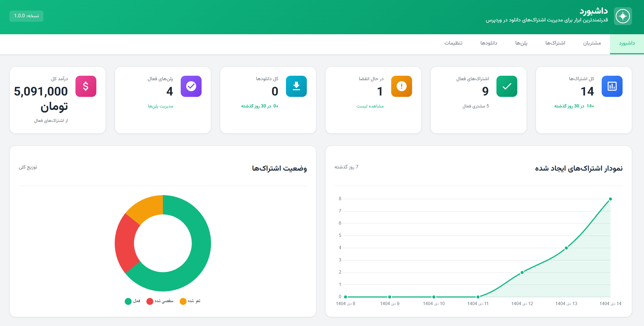Go to the پلن‌ها tab
644x326 pixels.
(x=521, y=43)
